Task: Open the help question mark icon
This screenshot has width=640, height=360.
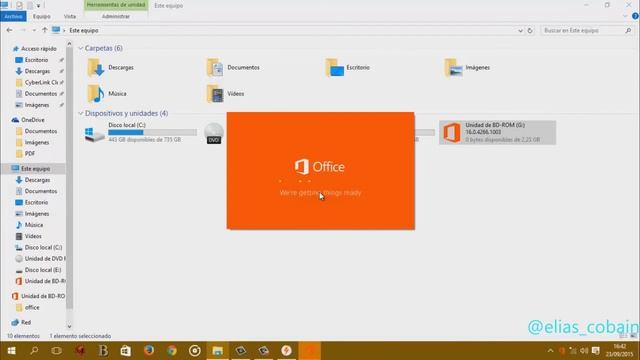Action: click(x=635, y=16)
